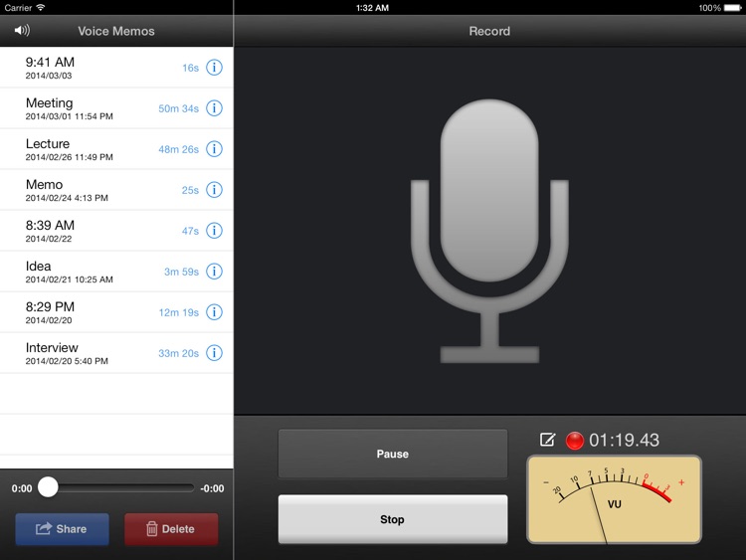Tap the 3m 59s duration label

tap(181, 272)
